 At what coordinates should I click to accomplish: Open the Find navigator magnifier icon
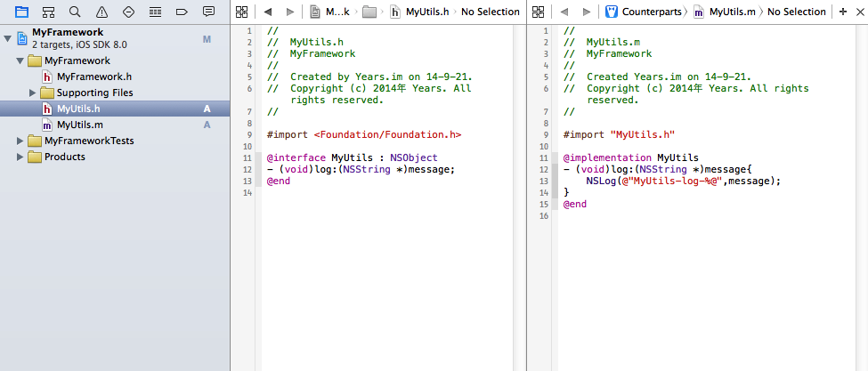pyautogui.click(x=75, y=12)
